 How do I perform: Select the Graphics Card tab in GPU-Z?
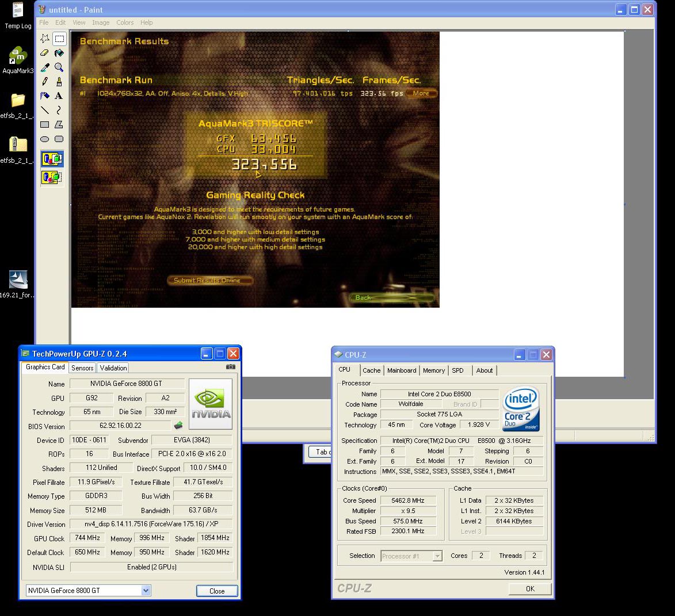tap(45, 367)
